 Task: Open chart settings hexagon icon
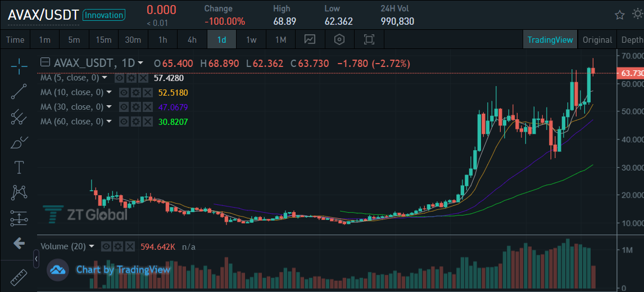tap(339, 39)
